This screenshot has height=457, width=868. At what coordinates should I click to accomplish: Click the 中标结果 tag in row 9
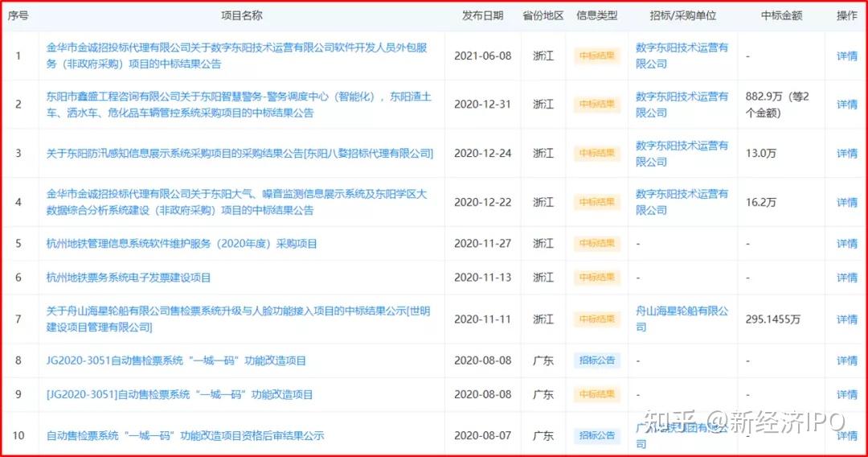pyautogui.click(x=596, y=394)
